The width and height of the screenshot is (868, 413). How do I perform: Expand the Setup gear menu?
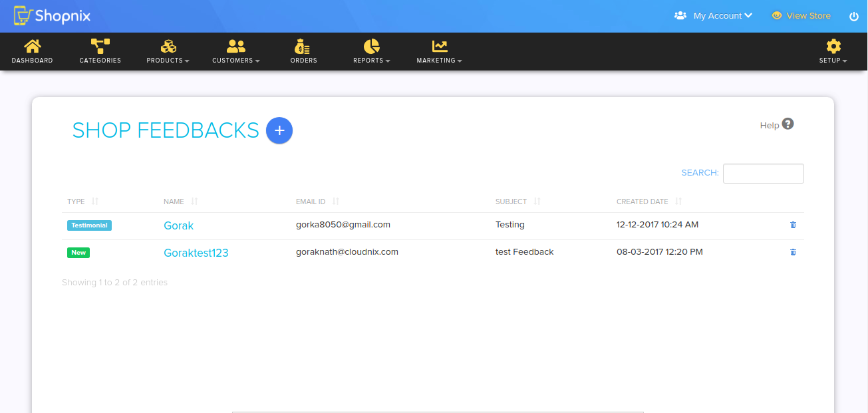(x=833, y=51)
